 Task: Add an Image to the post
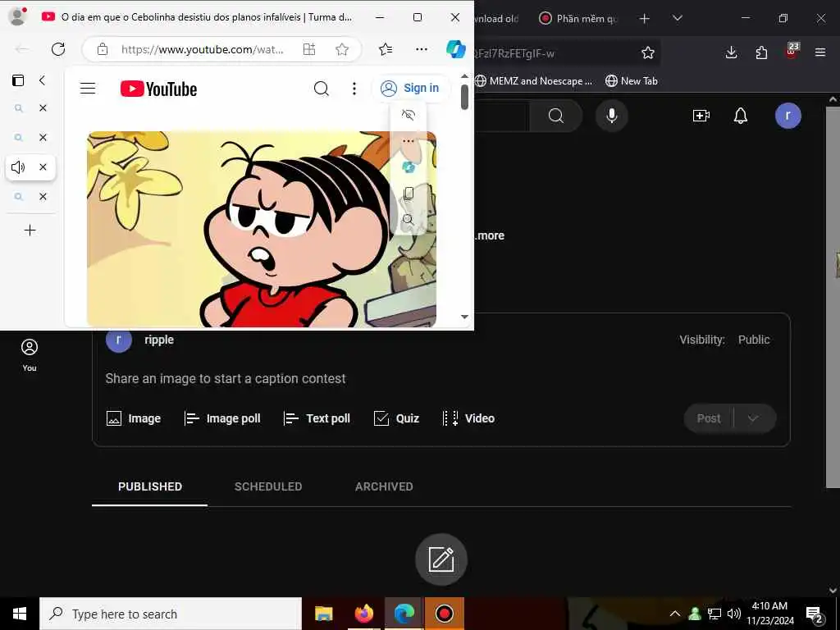point(134,418)
